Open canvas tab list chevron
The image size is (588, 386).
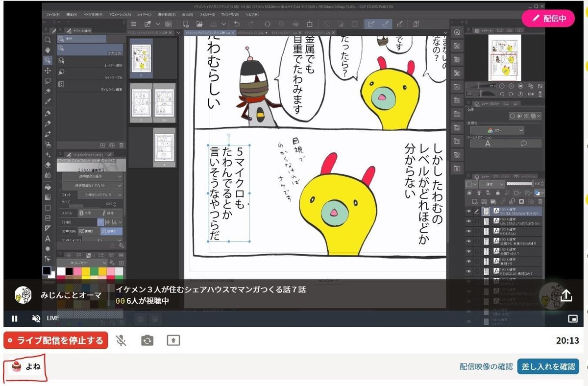444,33
